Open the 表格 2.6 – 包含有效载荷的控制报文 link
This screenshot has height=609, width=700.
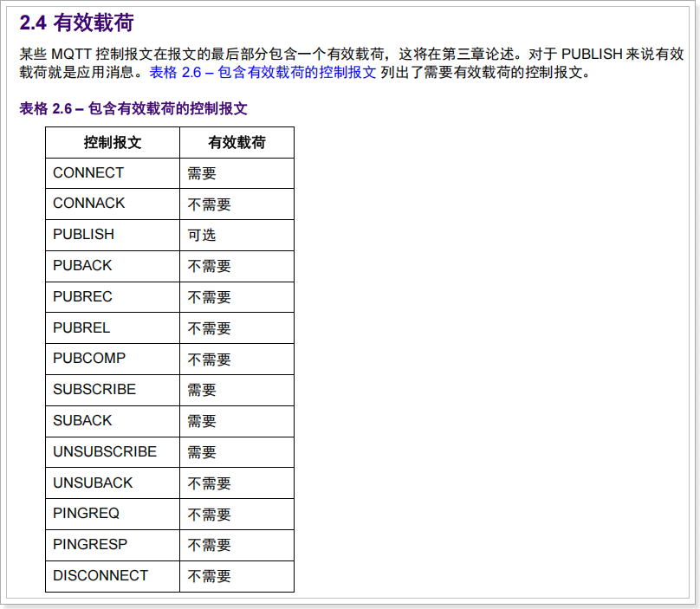(x=262, y=72)
